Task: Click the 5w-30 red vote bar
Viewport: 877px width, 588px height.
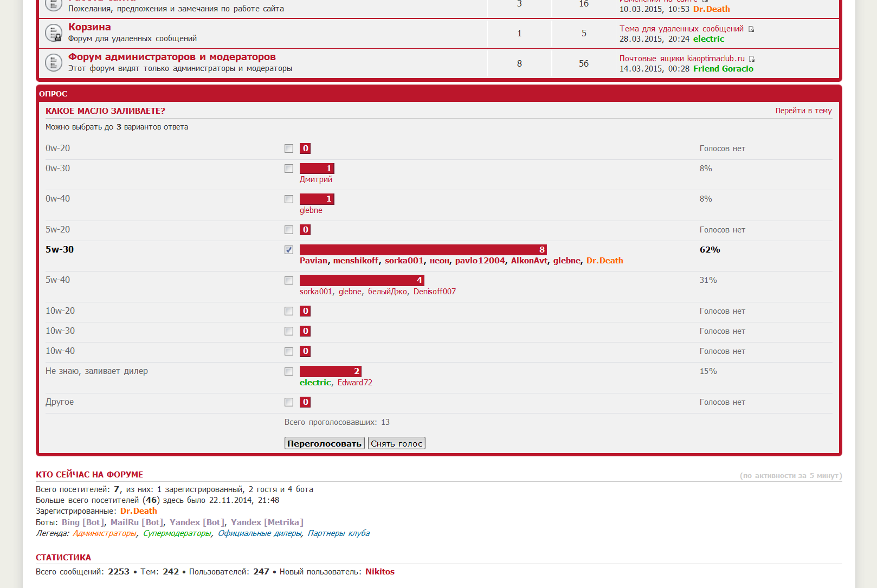Action: coord(423,250)
